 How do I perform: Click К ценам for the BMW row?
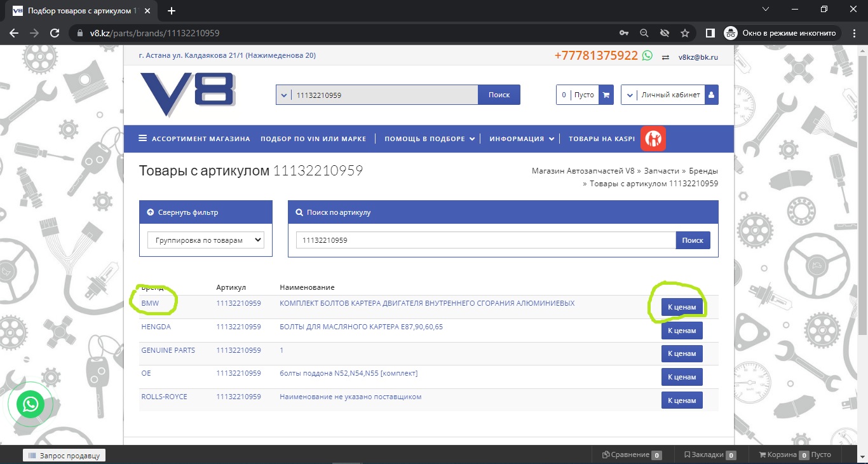tap(682, 307)
